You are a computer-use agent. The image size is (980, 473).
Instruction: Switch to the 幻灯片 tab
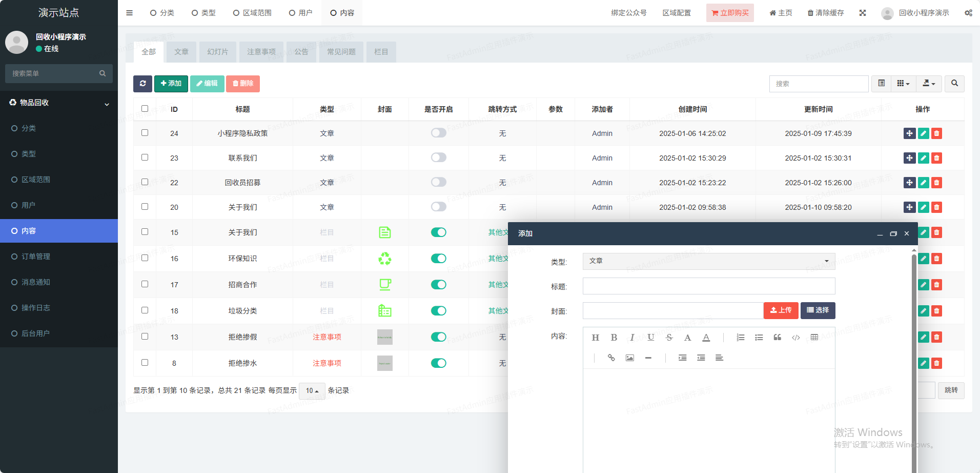tap(217, 52)
